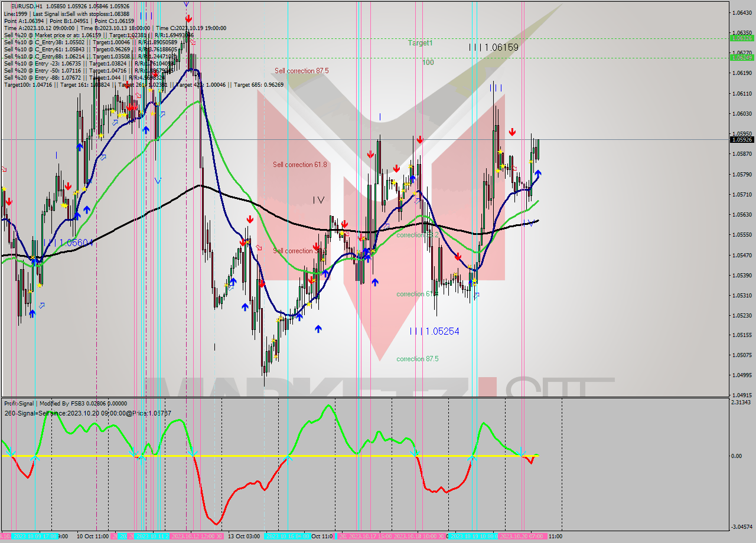Select the 'I I I 1.06159' wave label
Viewport: 756px width, 543px height.
(494, 47)
